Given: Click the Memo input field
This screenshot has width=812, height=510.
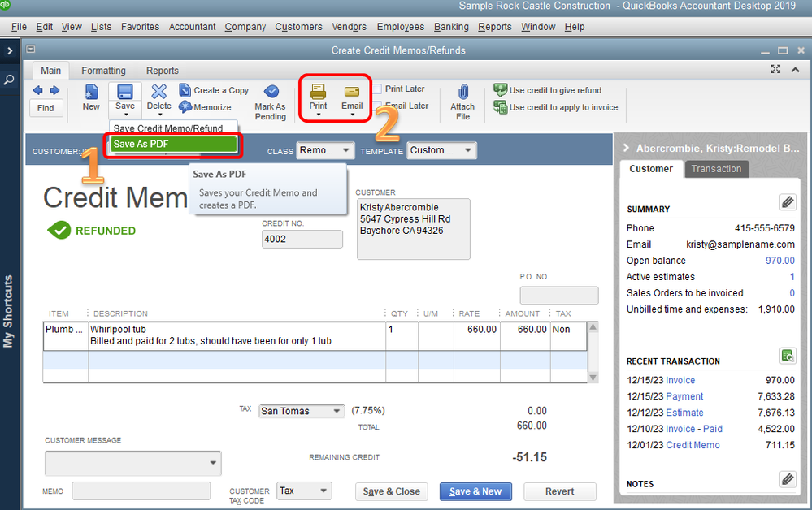Looking at the screenshot, I should coord(141,491).
